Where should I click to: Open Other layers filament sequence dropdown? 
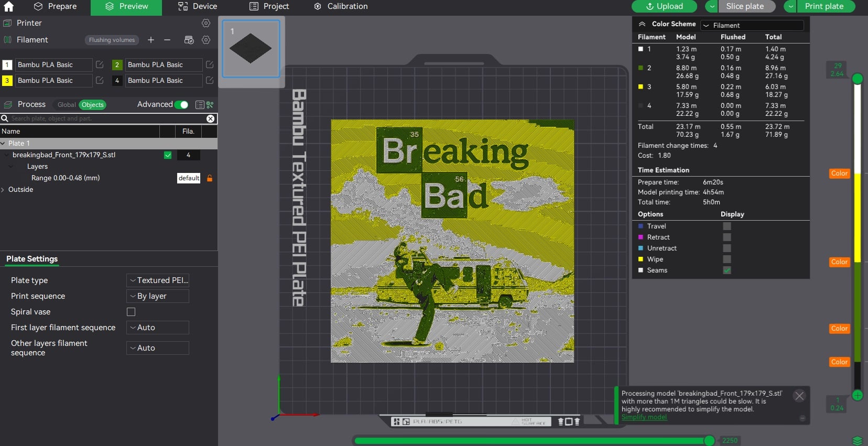tap(158, 348)
